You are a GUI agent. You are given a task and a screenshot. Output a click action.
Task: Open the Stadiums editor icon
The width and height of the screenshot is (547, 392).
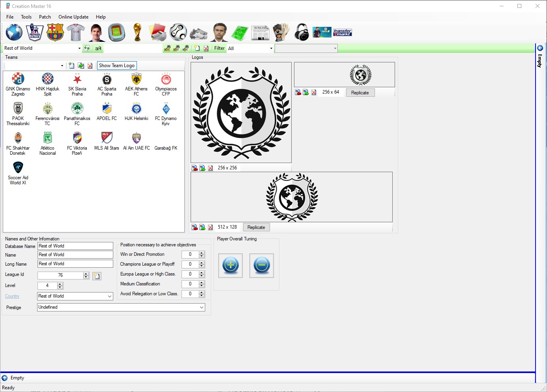pos(117,32)
